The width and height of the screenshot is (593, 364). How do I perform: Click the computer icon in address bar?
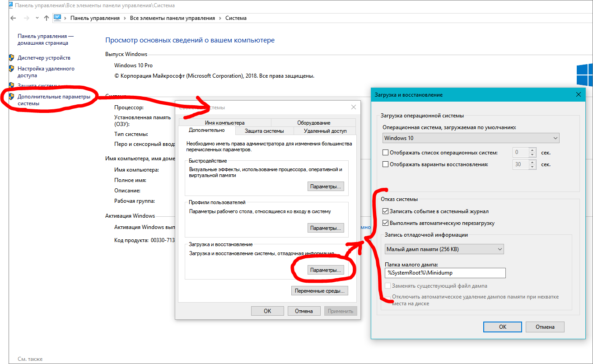(x=57, y=18)
